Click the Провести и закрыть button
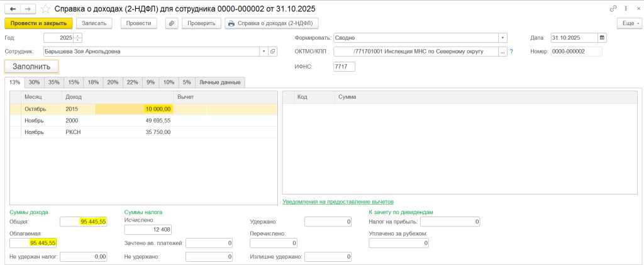The width and height of the screenshot is (644, 265). point(38,23)
